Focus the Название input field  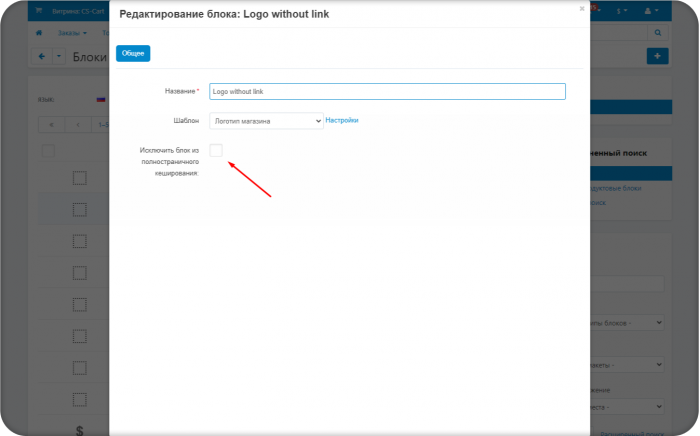click(388, 91)
